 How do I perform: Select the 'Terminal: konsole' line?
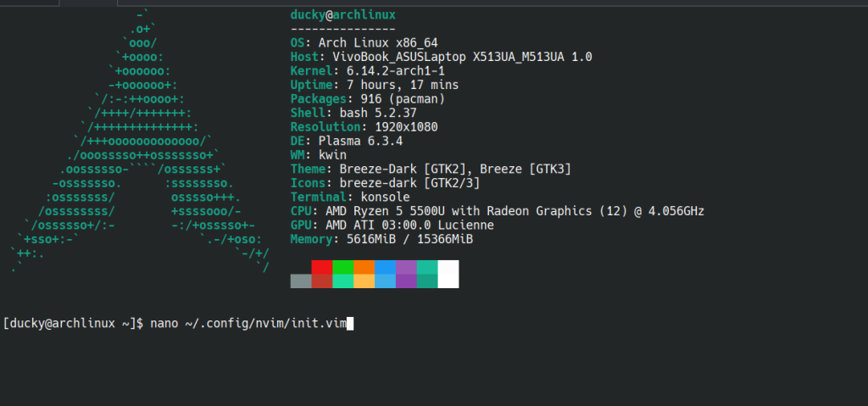[x=350, y=197]
